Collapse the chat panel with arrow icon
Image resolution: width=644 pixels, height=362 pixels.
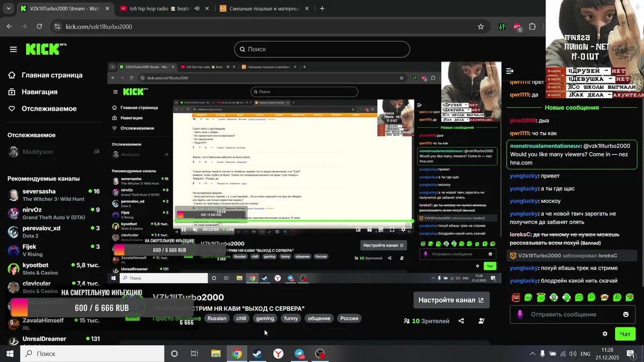pyautogui.click(x=510, y=71)
